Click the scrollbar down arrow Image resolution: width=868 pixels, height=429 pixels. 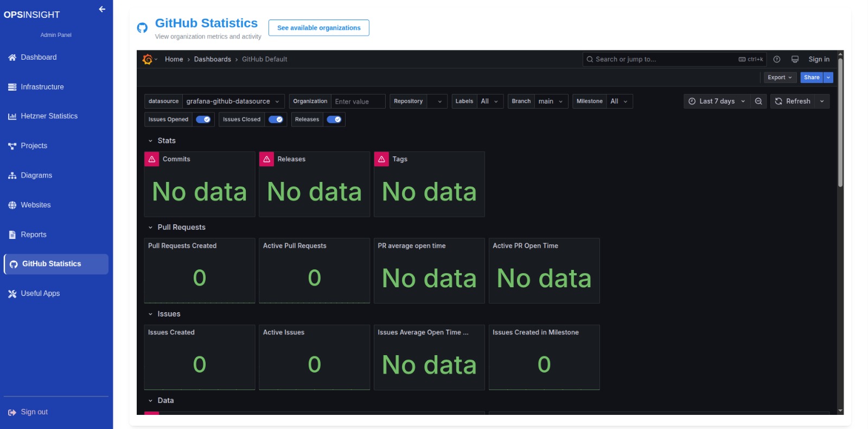pos(840,411)
